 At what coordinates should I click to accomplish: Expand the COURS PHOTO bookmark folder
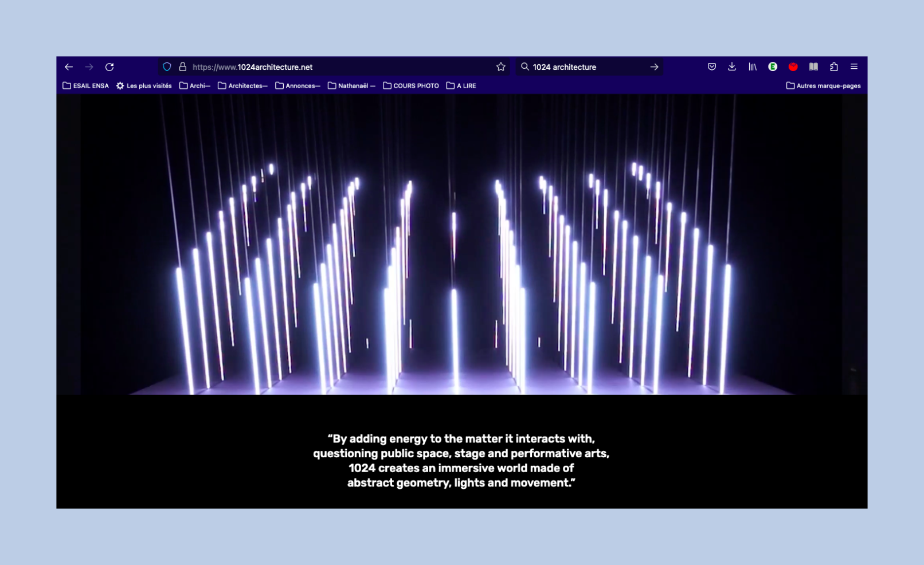(411, 86)
